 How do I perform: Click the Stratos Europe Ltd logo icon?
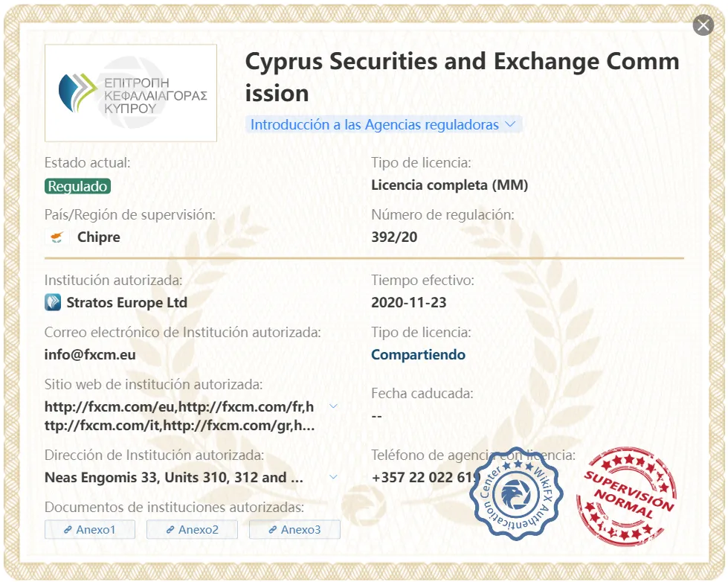coord(53,302)
